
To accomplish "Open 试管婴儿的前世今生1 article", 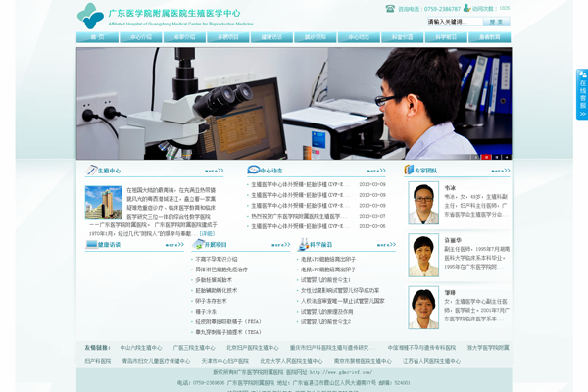I will [x=325, y=280].
